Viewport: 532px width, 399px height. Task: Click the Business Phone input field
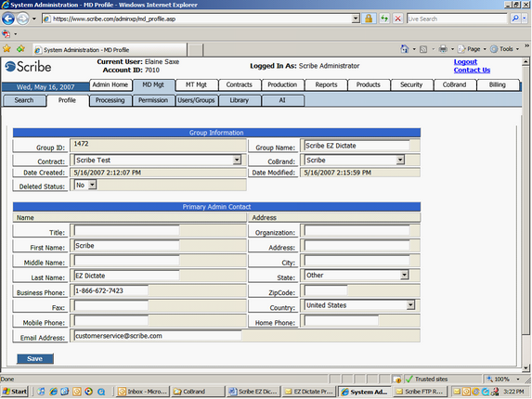110,290
